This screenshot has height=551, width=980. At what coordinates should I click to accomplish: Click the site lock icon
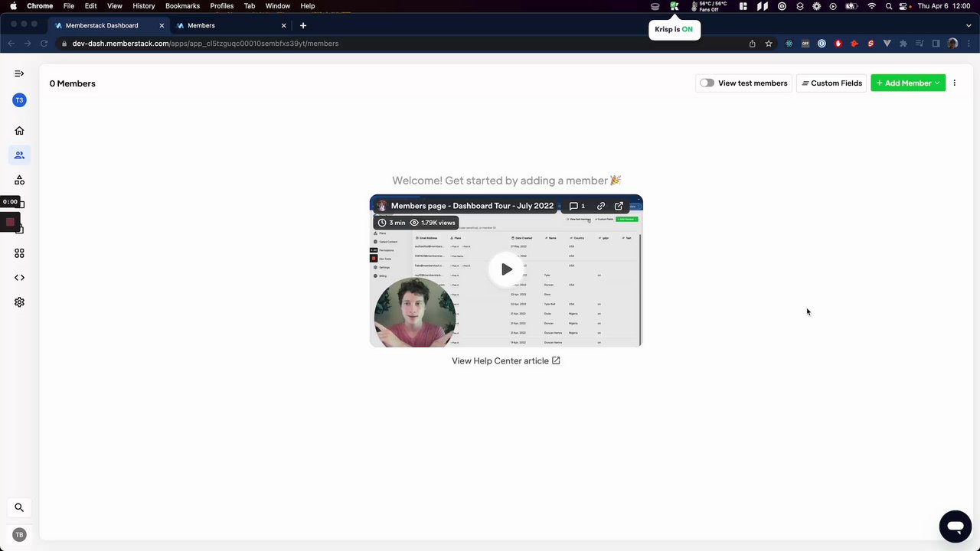click(64, 44)
